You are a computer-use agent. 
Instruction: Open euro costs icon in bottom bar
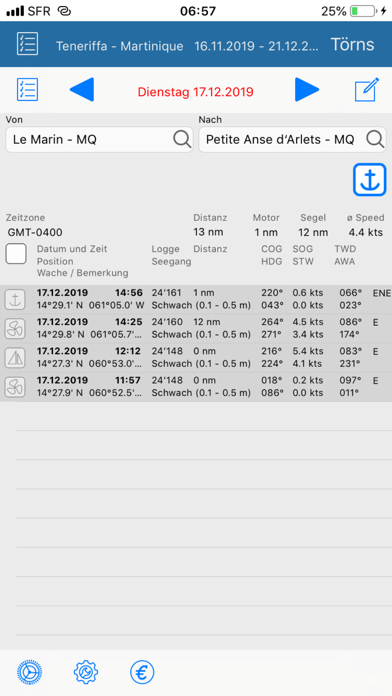point(142,672)
